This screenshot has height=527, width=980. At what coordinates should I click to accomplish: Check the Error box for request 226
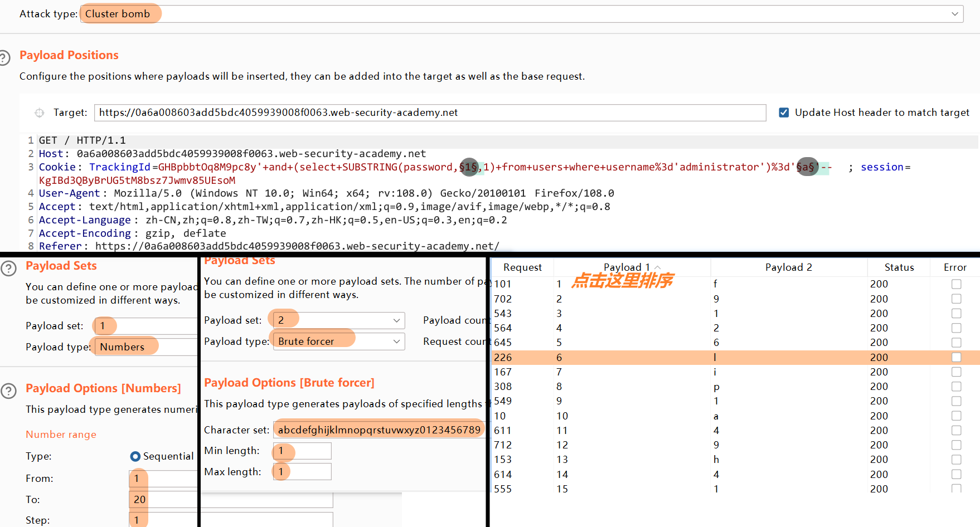957,357
